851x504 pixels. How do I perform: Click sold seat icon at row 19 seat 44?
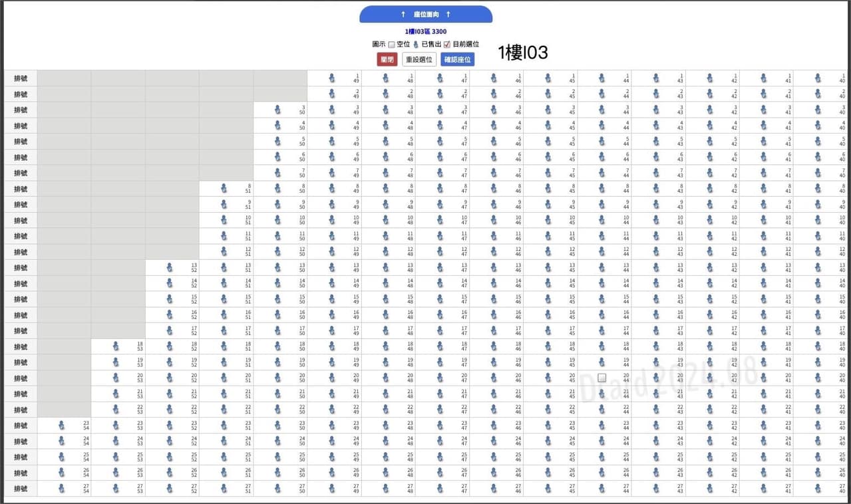(x=601, y=362)
